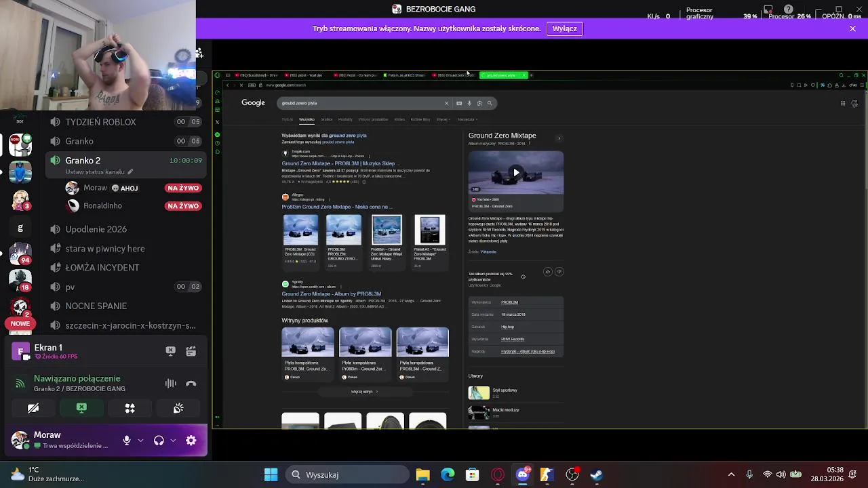Mute microphone next to Moraw
Screen dimensions: 868x488
(x=126, y=441)
